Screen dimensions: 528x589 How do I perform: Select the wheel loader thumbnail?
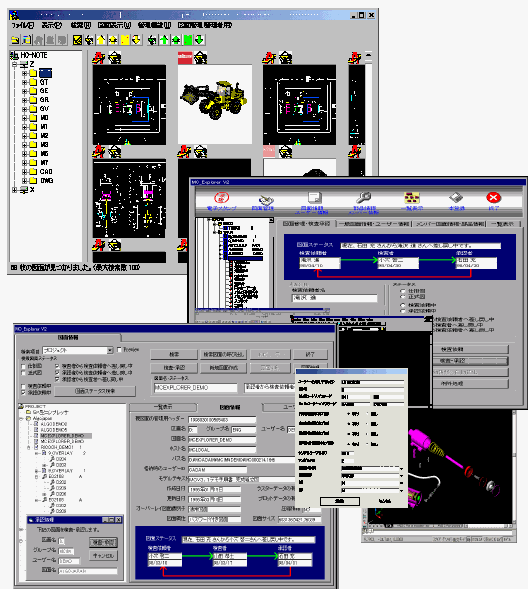(214, 105)
